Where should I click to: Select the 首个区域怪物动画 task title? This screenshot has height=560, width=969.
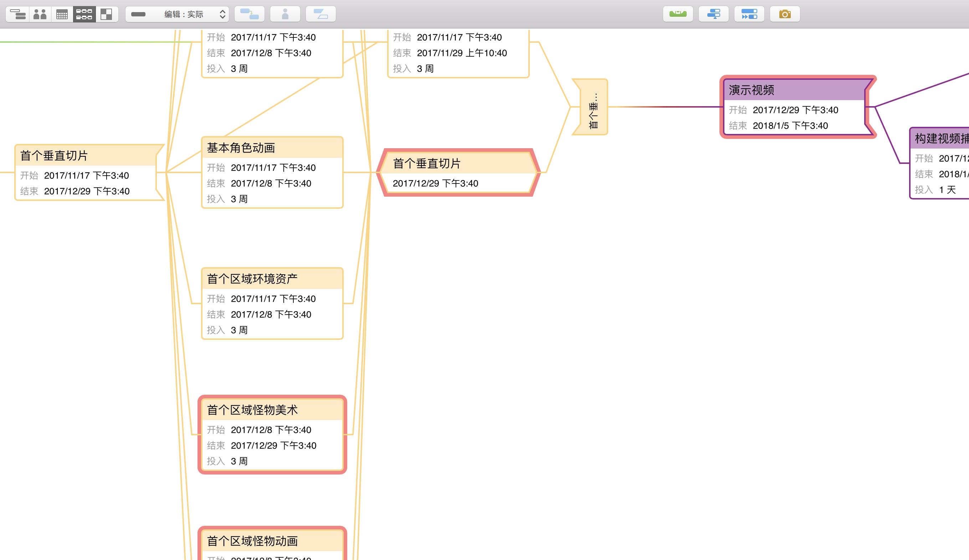(252, 541)
